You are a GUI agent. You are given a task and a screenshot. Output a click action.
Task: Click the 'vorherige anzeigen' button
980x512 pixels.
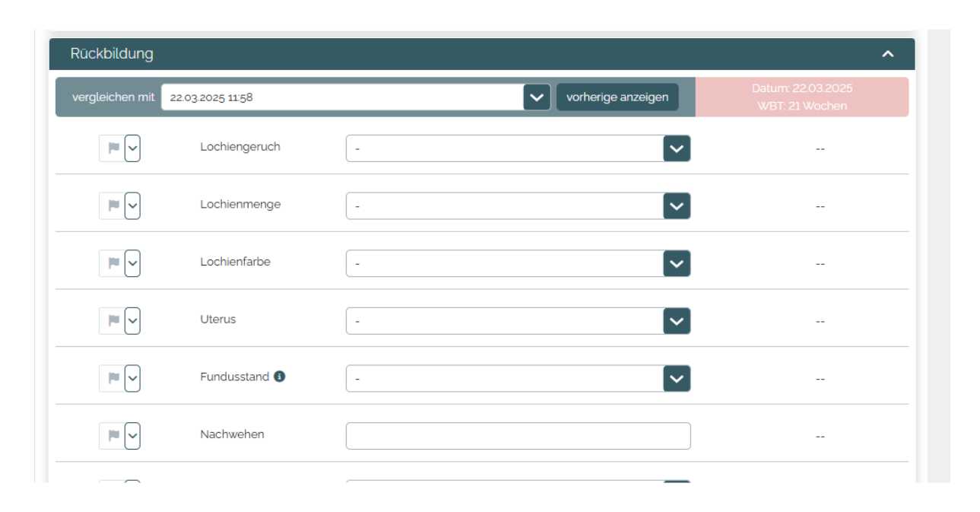[x=617, y=97]
